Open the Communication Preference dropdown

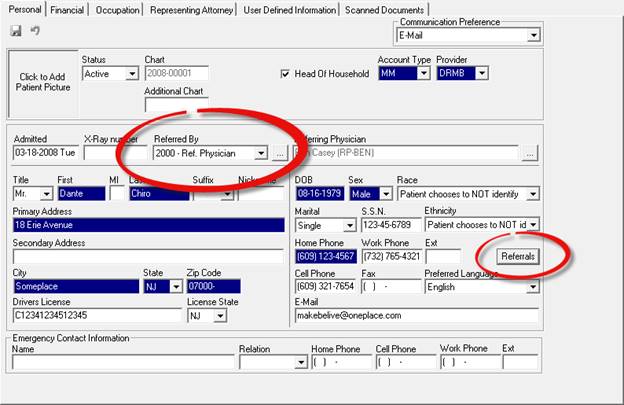[x=534, y=35]
